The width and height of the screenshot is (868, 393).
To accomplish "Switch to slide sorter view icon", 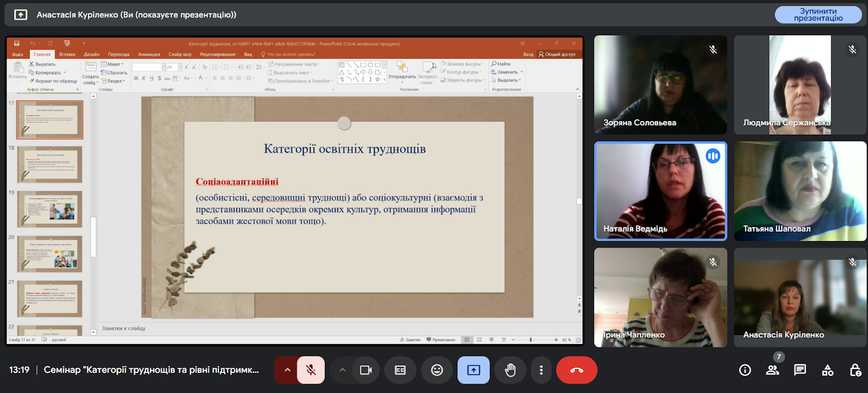I will 479,340.
